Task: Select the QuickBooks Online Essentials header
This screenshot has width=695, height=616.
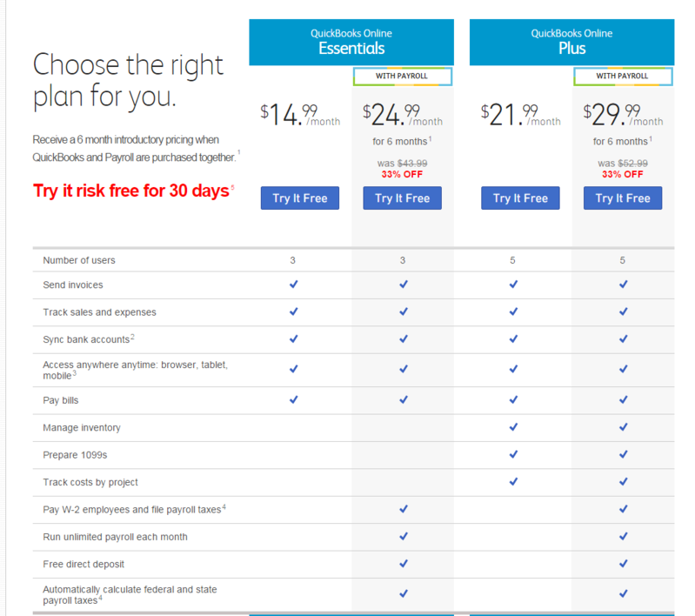Action: coord(351,42)
